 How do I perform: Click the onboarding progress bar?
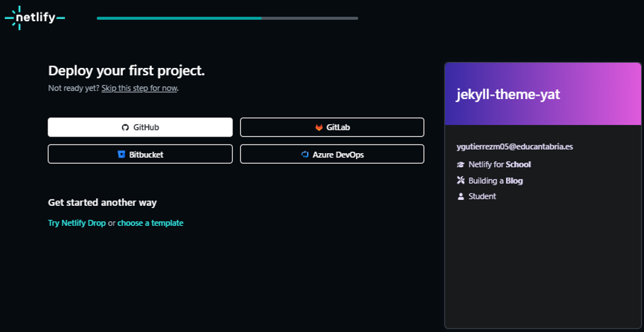pyautogui.click(x=227, y=18)
